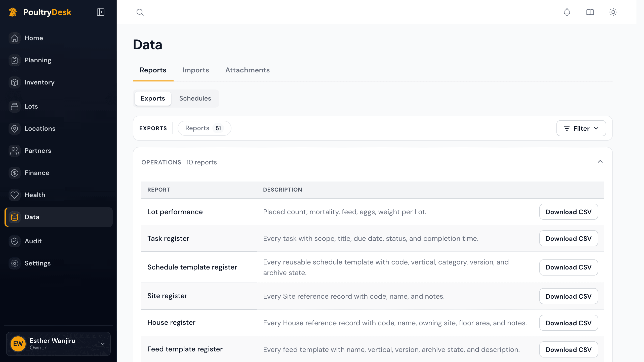Open Home from the sidebar house icon
The image size is (644, 362).
click(15, 38)
